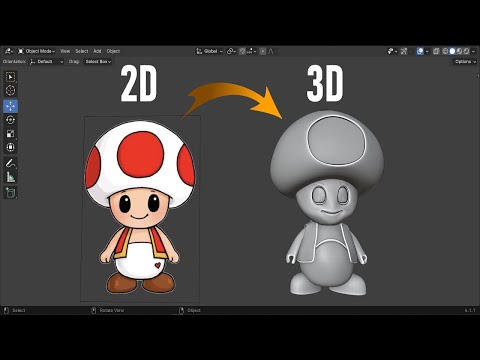Open the editor type selector
This screenshot has height=360, width=480.
9,51
